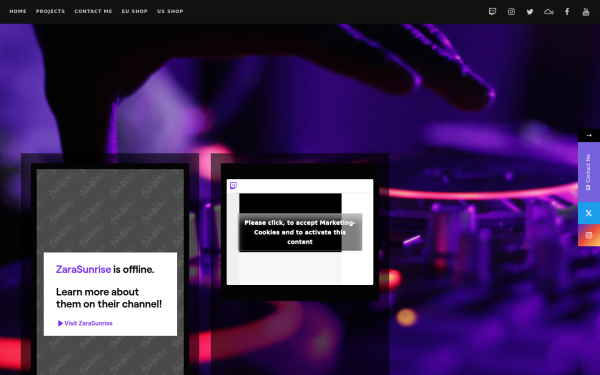
Task: Click the ZaraSunrise channel name link
Action: click(x=83, y=269)
